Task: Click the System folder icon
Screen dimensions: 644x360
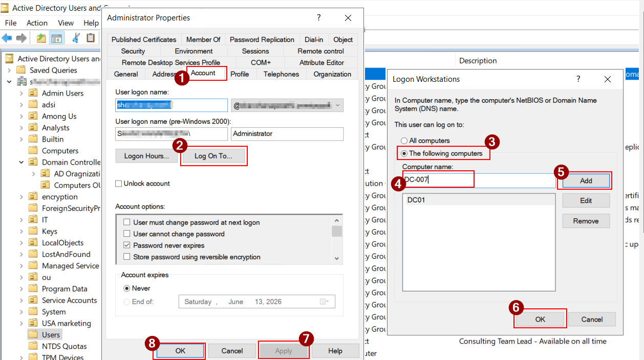Action: tap(33, 312)
